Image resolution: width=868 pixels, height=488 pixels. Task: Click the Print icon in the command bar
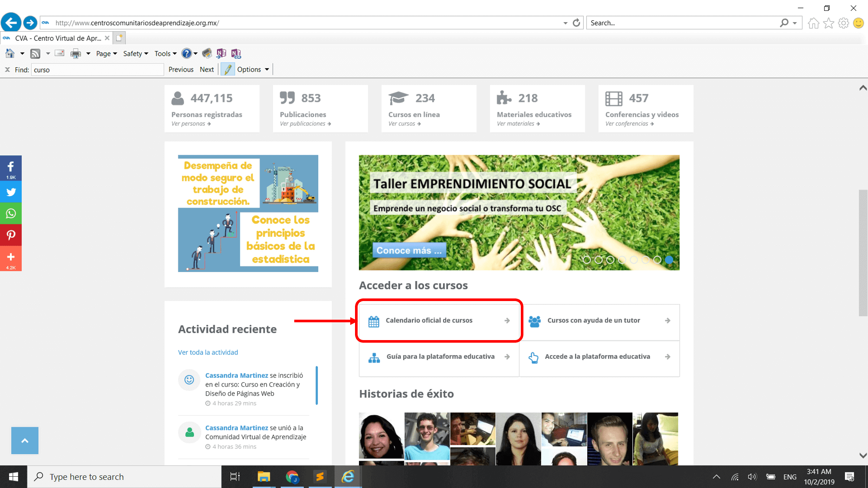coord(76,54)
